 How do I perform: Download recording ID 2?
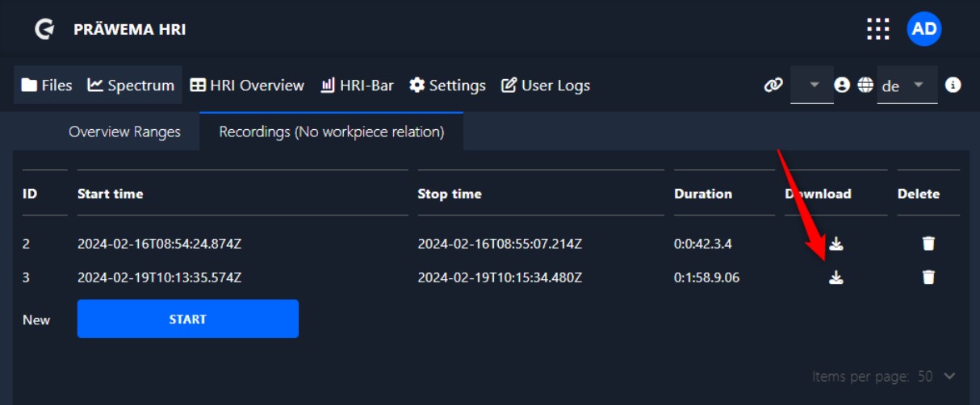pos(836,244)
